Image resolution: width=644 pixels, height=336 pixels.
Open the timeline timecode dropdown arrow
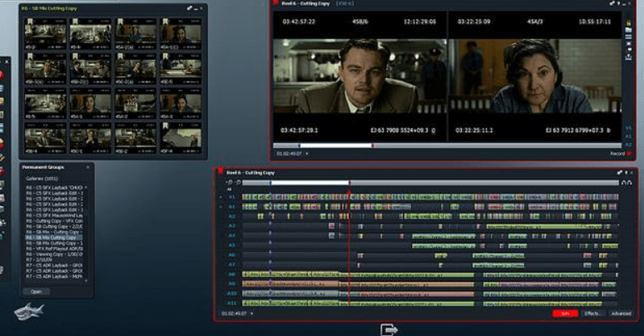252,314
